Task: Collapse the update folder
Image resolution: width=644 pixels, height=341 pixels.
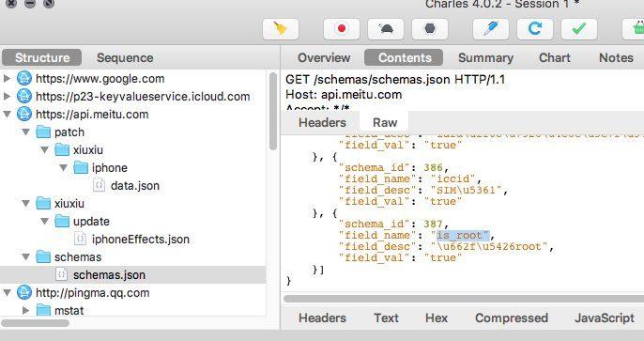Action: pos(44,222)
